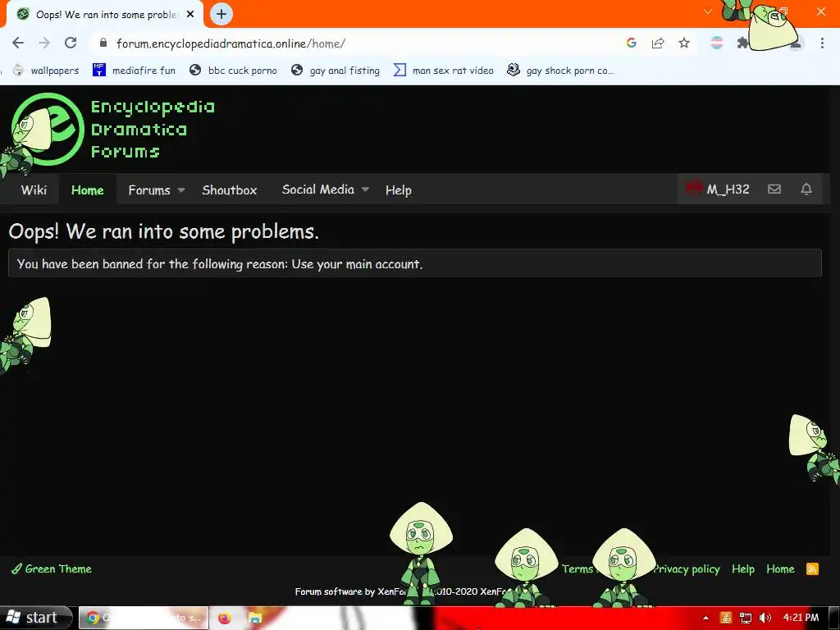Show hidden tray icons arrow

click(706, 619)
